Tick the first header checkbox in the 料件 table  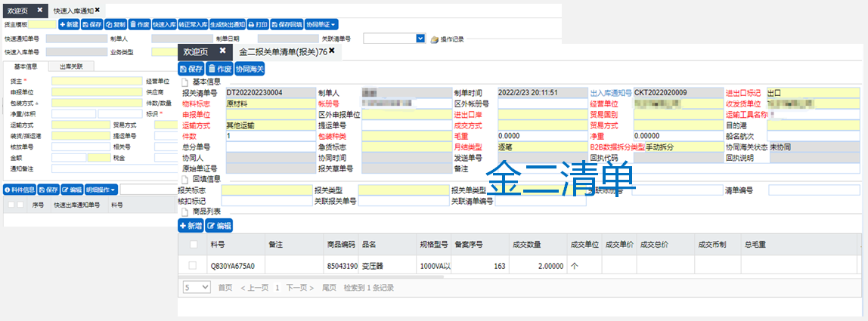pyautogui.click(x=11, y=205)
